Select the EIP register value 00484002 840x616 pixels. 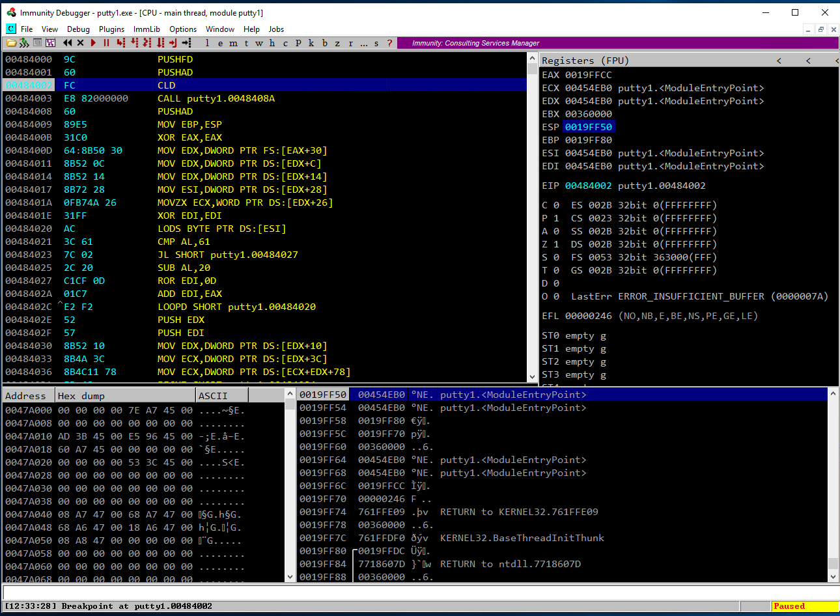point(588,186)
